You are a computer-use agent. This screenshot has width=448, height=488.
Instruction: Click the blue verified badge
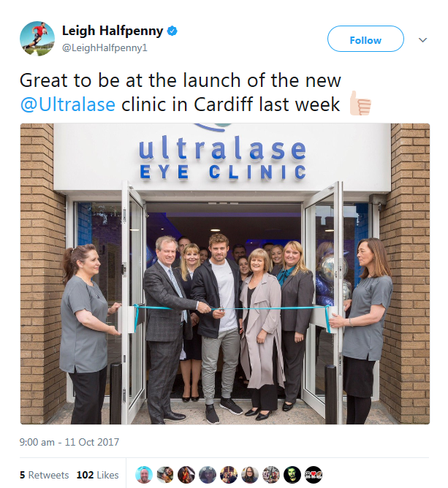coord(172,31)
